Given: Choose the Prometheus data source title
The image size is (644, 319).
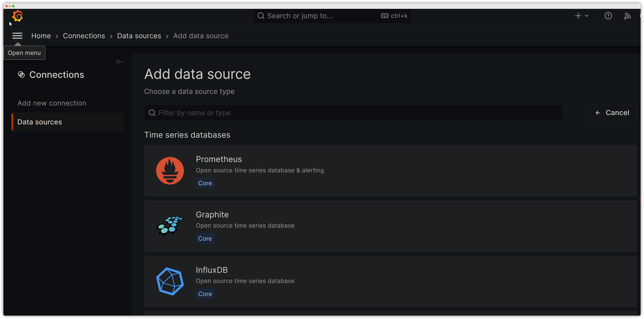Looking at the screenshot, I should click(219, 159).
